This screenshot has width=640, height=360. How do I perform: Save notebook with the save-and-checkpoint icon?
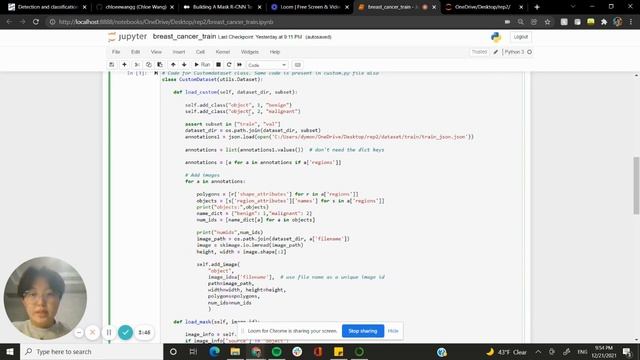pos(111,64)
